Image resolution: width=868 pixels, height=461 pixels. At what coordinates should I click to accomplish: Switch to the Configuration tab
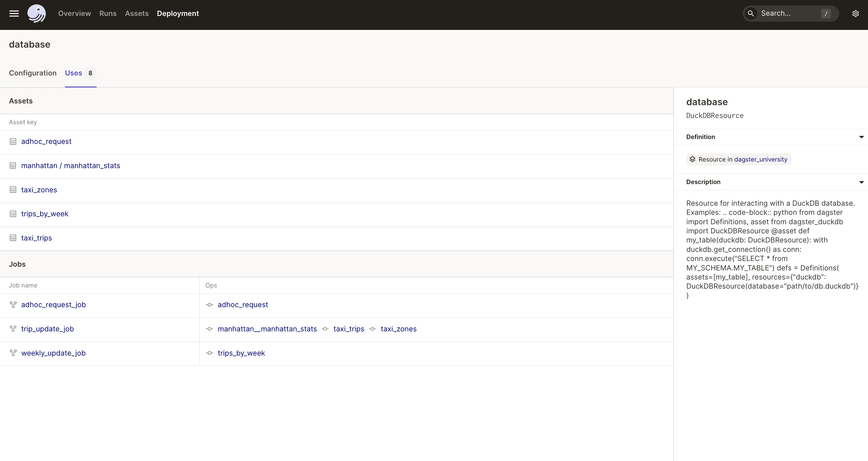click(33, 73)
